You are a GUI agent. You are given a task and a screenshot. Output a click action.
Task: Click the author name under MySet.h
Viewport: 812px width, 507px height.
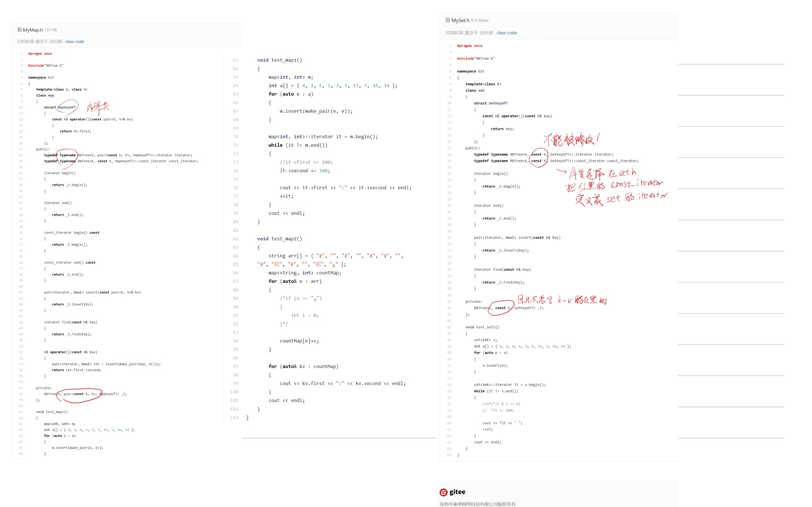(x=454, y=33)
